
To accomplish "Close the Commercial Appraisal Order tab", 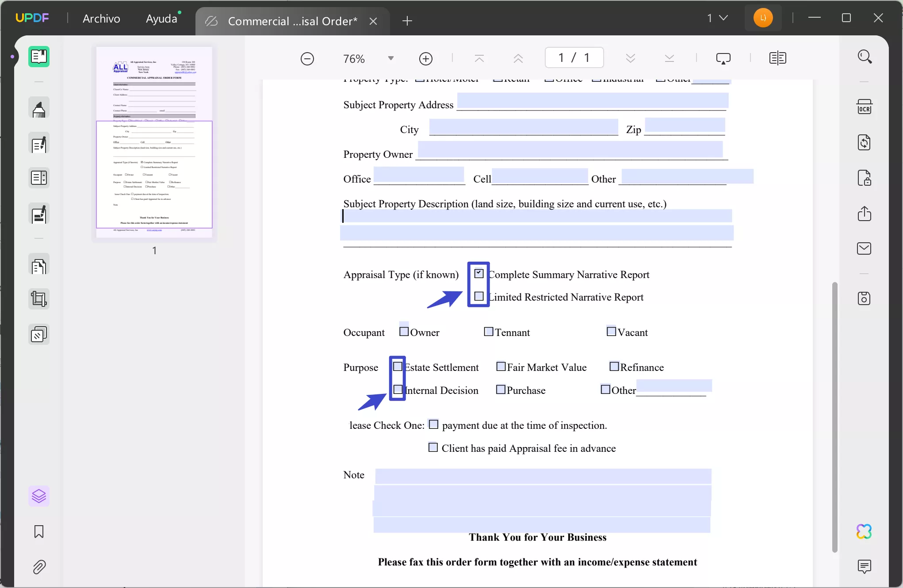I will [x=373, y=21].
